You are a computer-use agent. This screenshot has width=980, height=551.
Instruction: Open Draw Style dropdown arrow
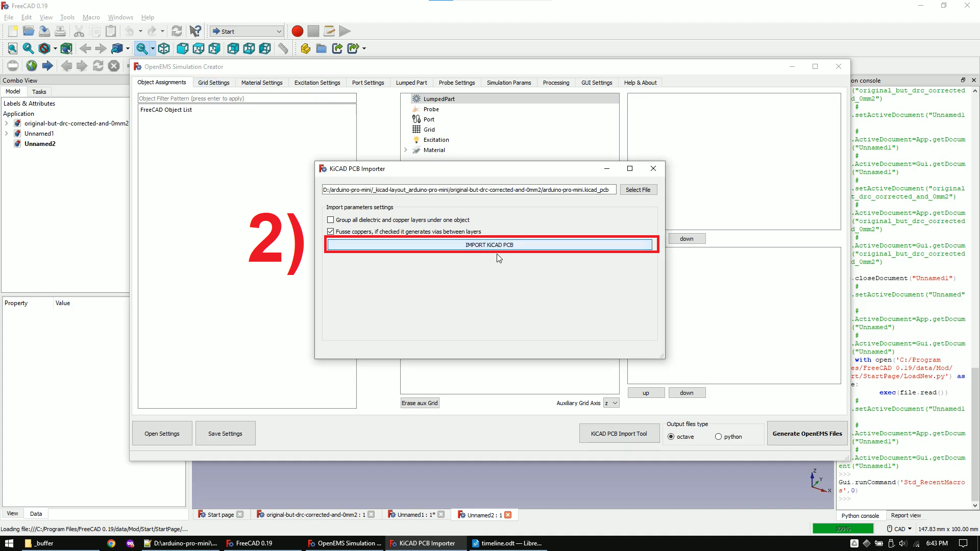click(55, 48)
